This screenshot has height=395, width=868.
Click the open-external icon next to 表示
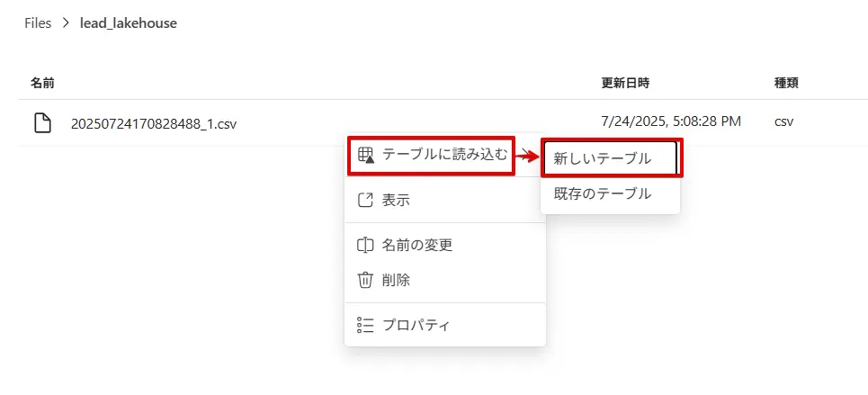[365, 201]
